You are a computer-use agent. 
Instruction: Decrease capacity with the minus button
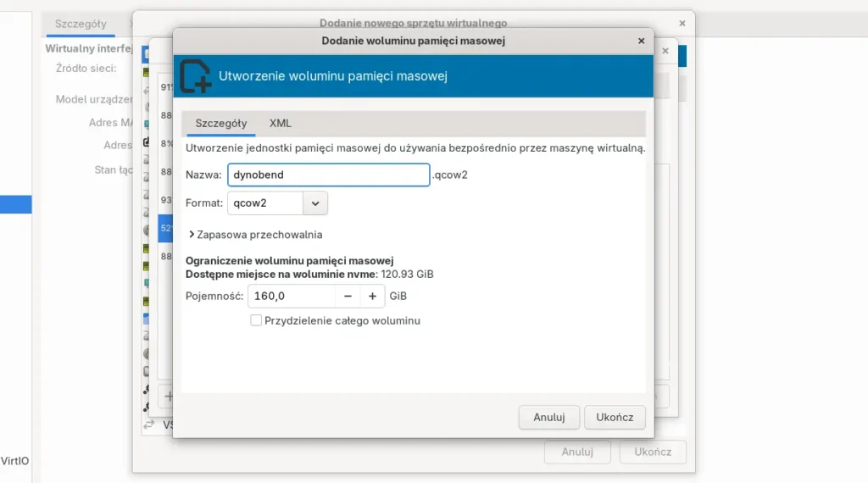pos(348,296)
